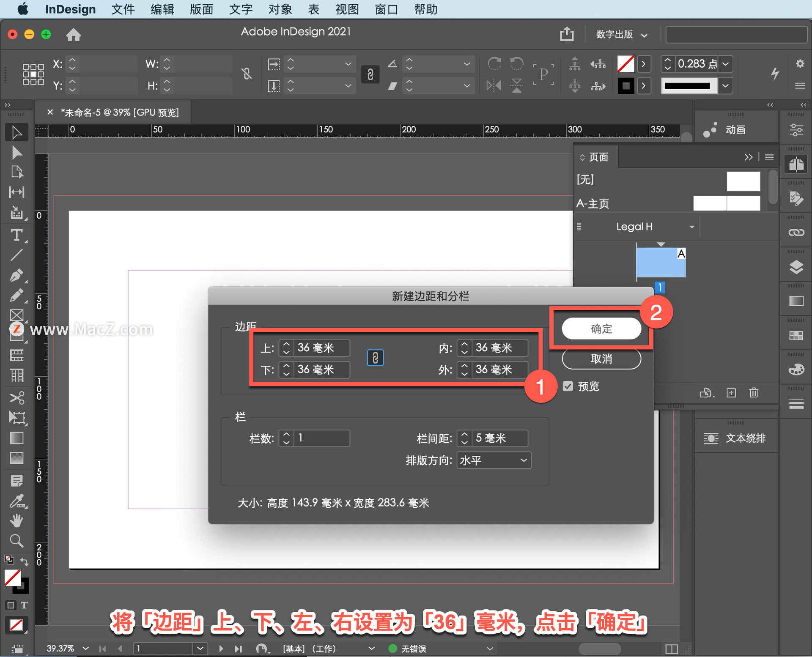Click the 确定 button
The width and height of the screenshot is (812, 657).
pyautogui.click(x=601, y=328)
